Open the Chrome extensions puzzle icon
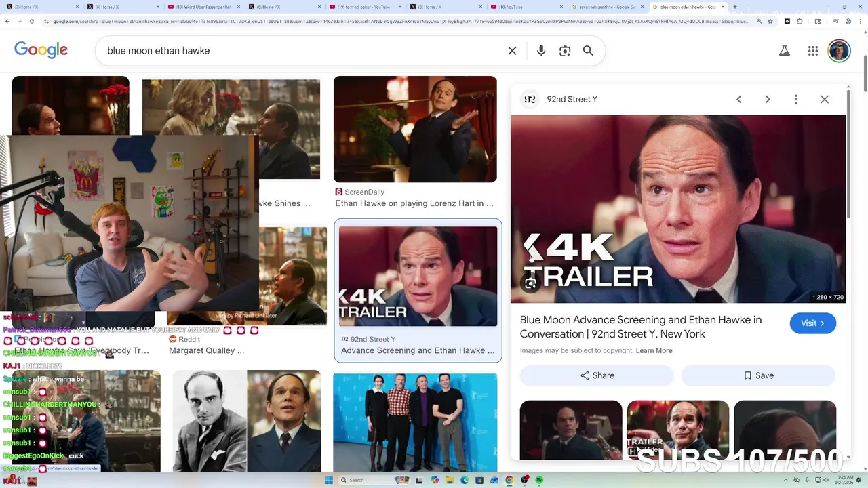The image size is (868, 488). (x=800, y=21)
